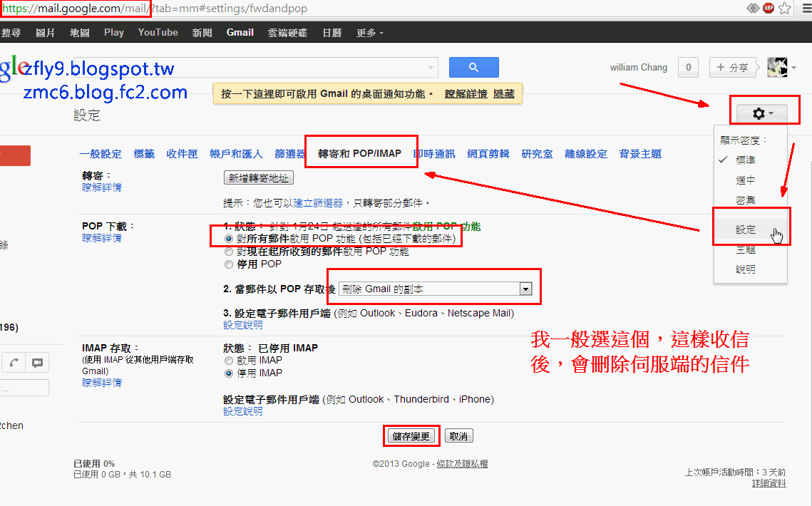Open the 篩選器 tab
812x506 pixels.
tap(290, 154)
